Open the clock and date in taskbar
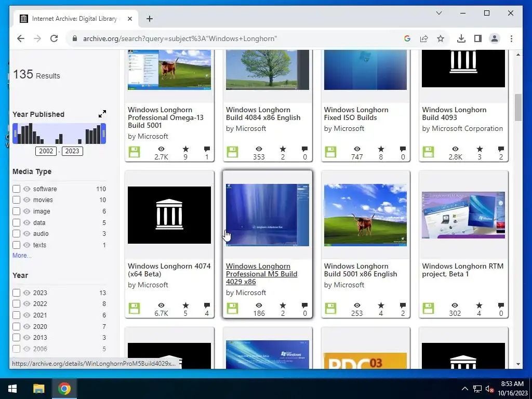This screenshot has height=399, width=532. tap(512, 389)
